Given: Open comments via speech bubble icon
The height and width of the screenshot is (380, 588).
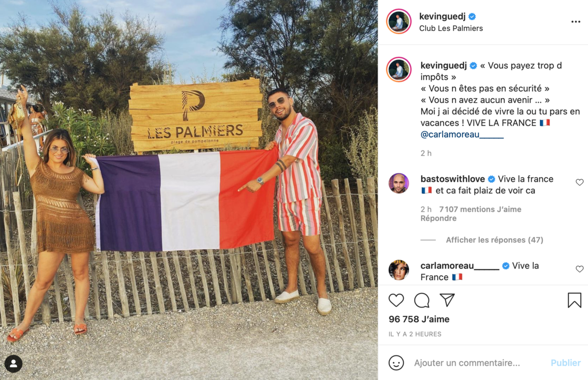Looking at the screenshot, I should click(x=422, y=301).
